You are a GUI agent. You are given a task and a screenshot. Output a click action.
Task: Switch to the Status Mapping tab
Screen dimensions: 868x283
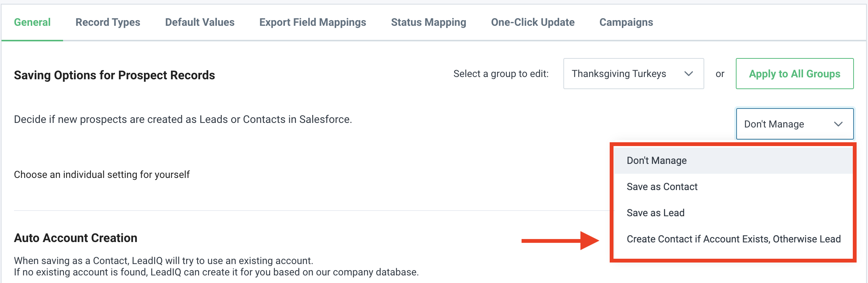click(x=428, y=22)
